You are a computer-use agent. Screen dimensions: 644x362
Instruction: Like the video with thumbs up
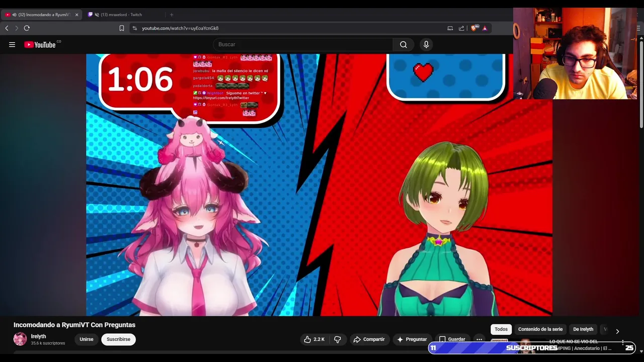(314, 339)
